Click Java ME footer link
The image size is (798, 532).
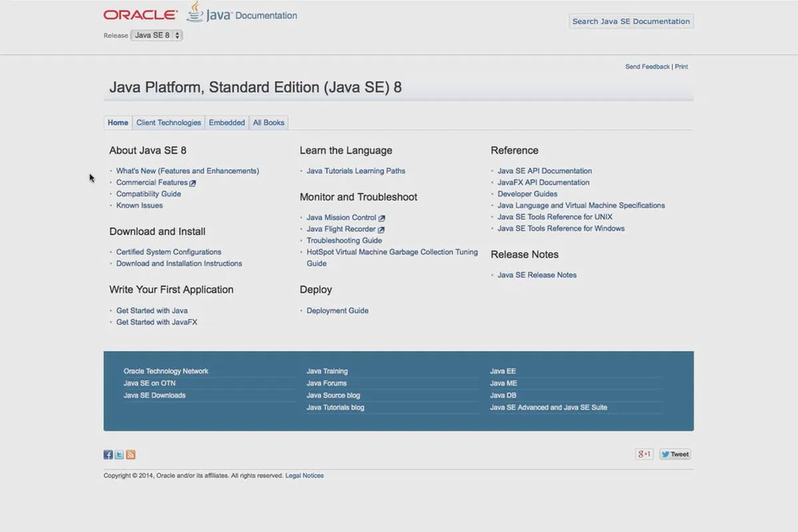[503, 383]
